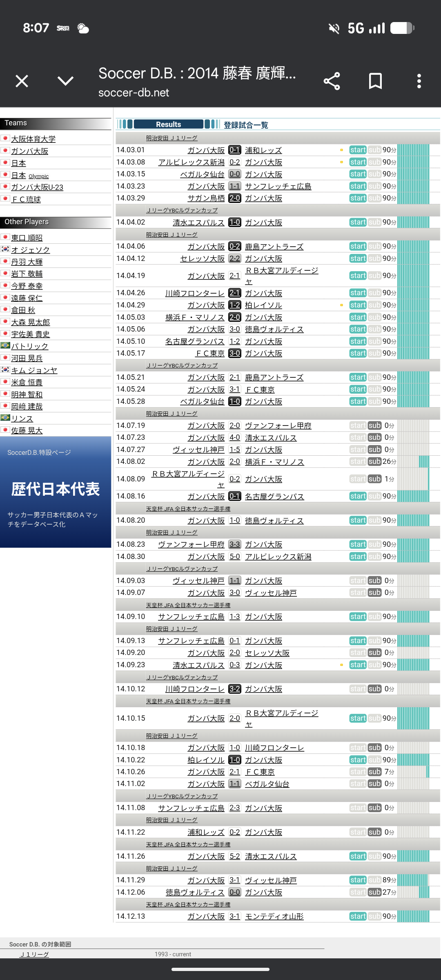Click the sub badge for 14.08.02 match
Viewport: 441px width, 980px height.
(374, 461)
